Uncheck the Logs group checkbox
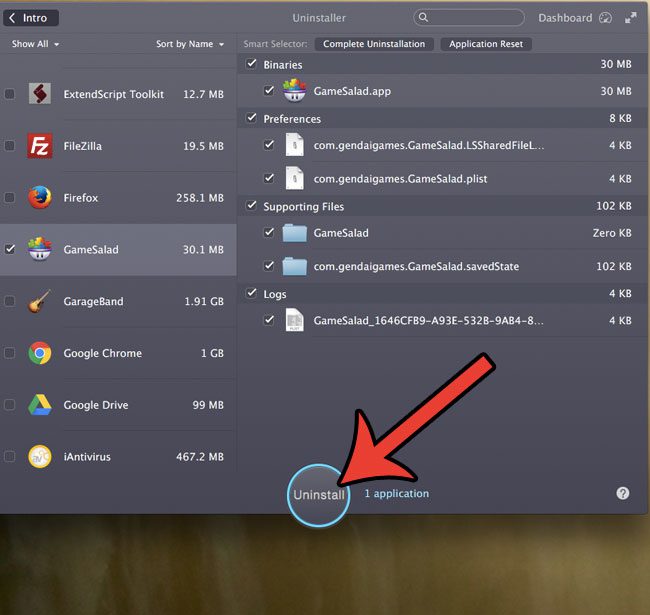Image resolution: width=650 pixels, height=615 pixels. pyautogui.click(x=251, y=294)
